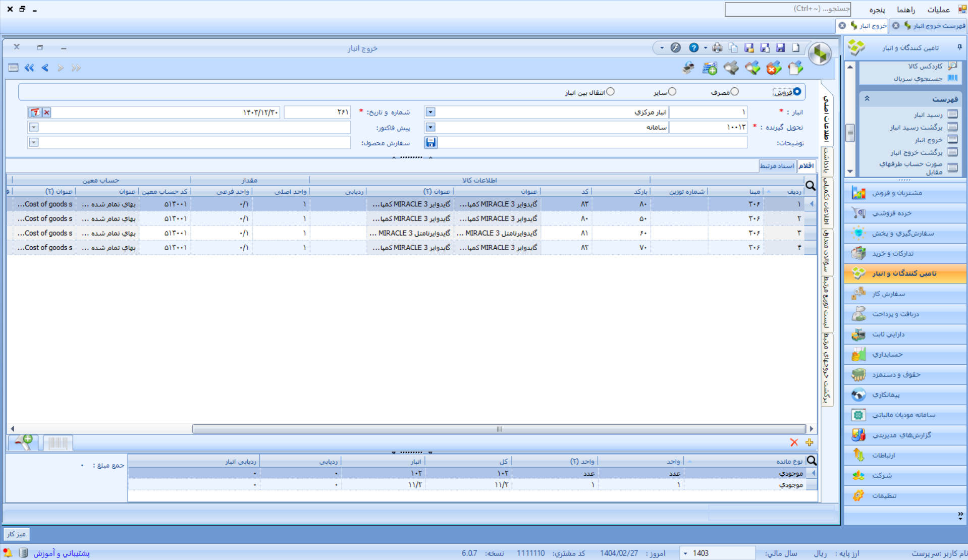Open برگشت خروج انبار link
The width and height of the screenshot is (968, 560).
coord(916,152)
